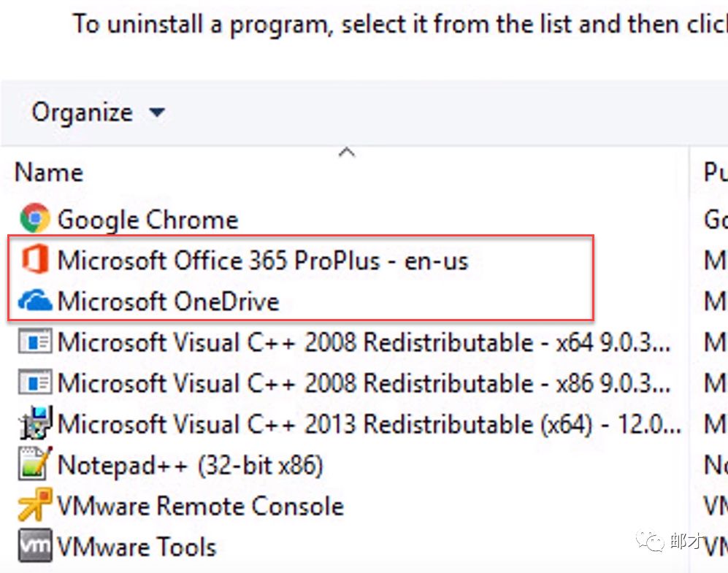
Task: Select Notepad++ (32-bit x86) entry
Action: pyautogui.click(x=190, y=464)
